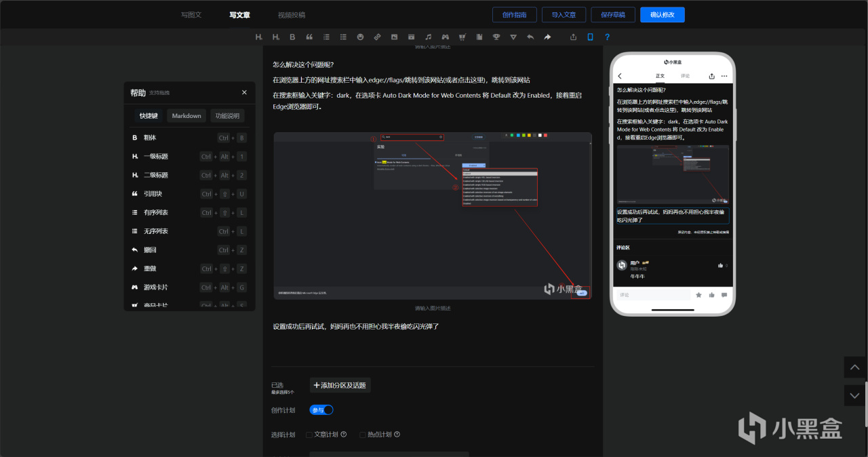The image size is (868, 457).
Task: Open 正文 tab in phone preview
Action: tap(660, 76)
